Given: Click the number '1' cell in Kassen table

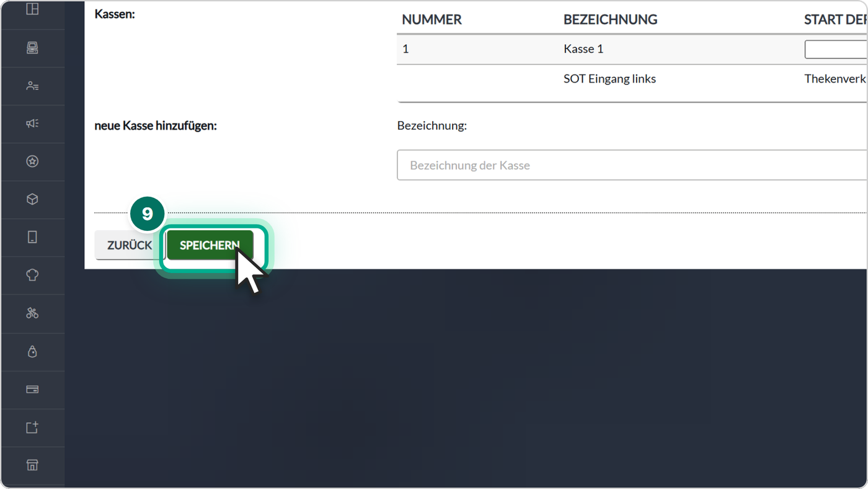Looking at the screenshot, I should [x=406, y=49].
